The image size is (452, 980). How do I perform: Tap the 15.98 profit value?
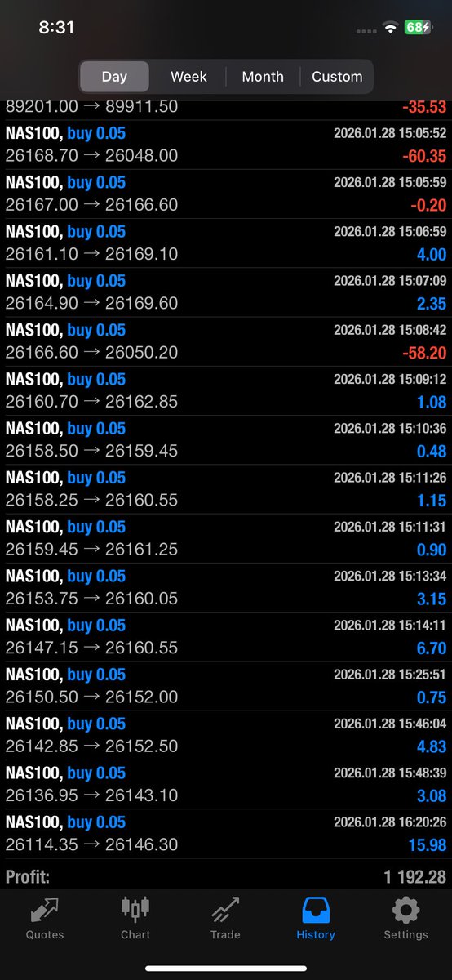click(x=428, y=845)
